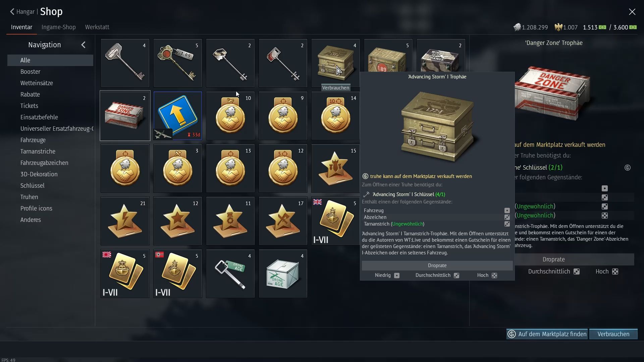Image resolution: width=644 pixels, height=362 pixels.
Task: Switch to the Werkstatt tab
Action: pyautogui.click(x=97, y=27)
